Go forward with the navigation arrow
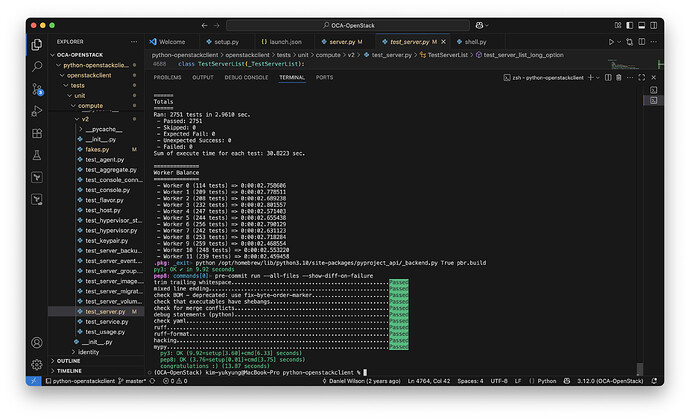The width and height of the screenshot is (690, 420). point(217,26)
